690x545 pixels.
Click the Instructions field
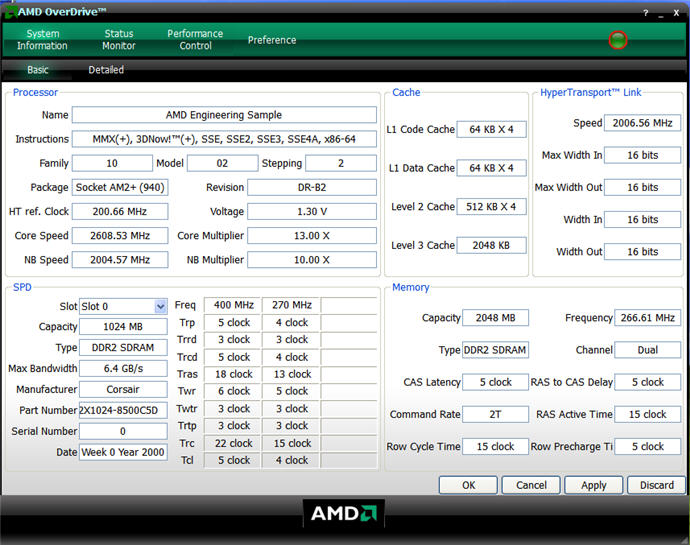(x=224, y=139)
